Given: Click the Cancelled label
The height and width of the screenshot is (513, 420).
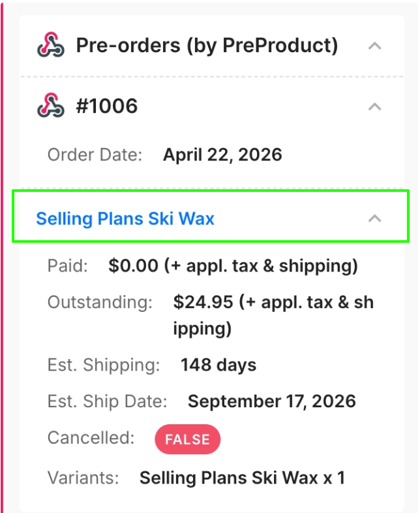Looking at the screenshot, I should tap(91, 438).
